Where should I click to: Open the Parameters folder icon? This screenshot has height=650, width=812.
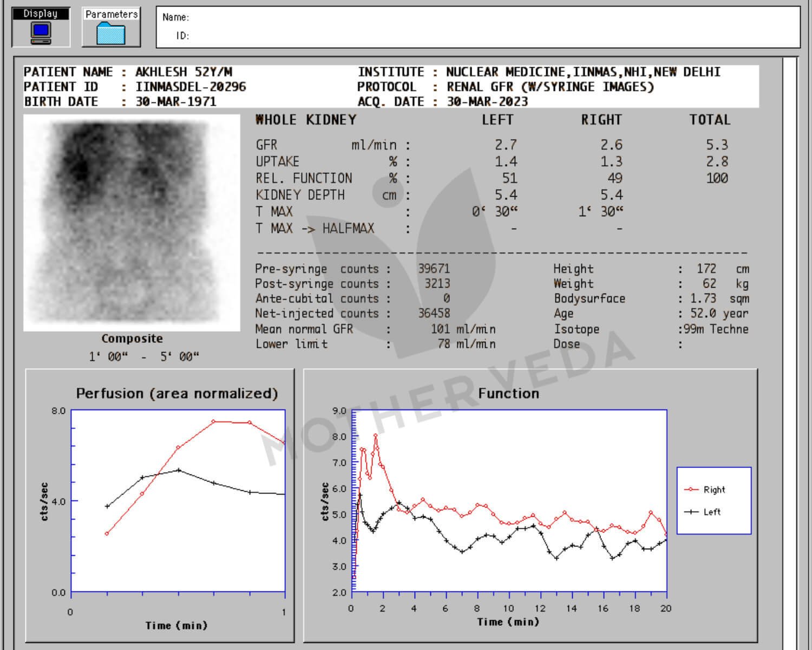(x=111, y=34)
